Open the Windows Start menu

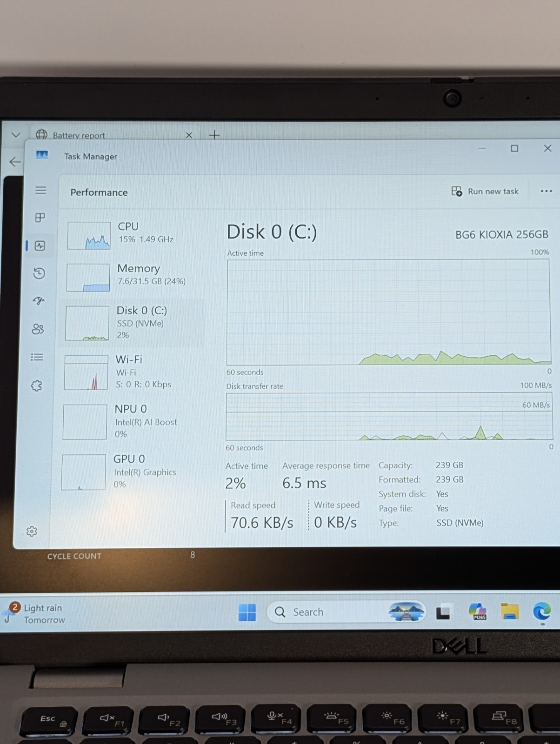(x=247, y=612)
